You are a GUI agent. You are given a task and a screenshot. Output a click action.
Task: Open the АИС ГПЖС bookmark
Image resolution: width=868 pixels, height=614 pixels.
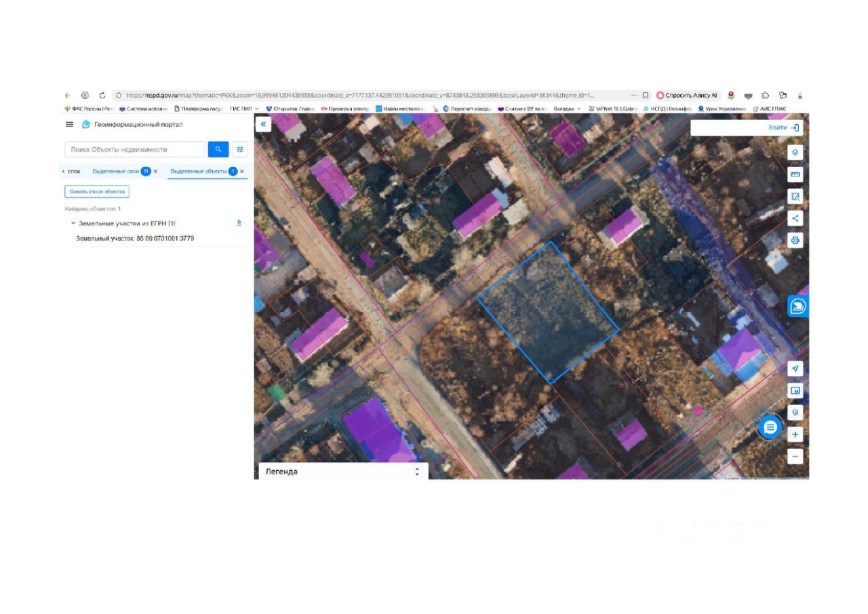[770, 109]
